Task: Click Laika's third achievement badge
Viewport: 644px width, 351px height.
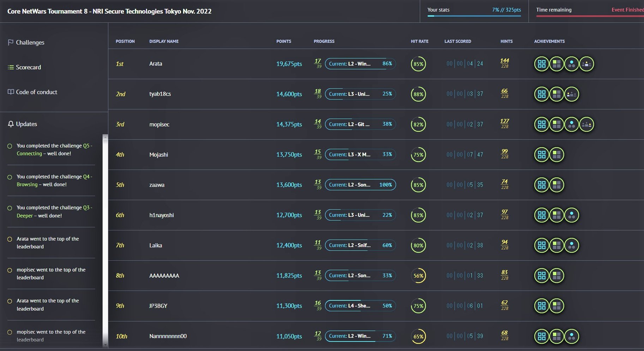Action: (571, 245)
